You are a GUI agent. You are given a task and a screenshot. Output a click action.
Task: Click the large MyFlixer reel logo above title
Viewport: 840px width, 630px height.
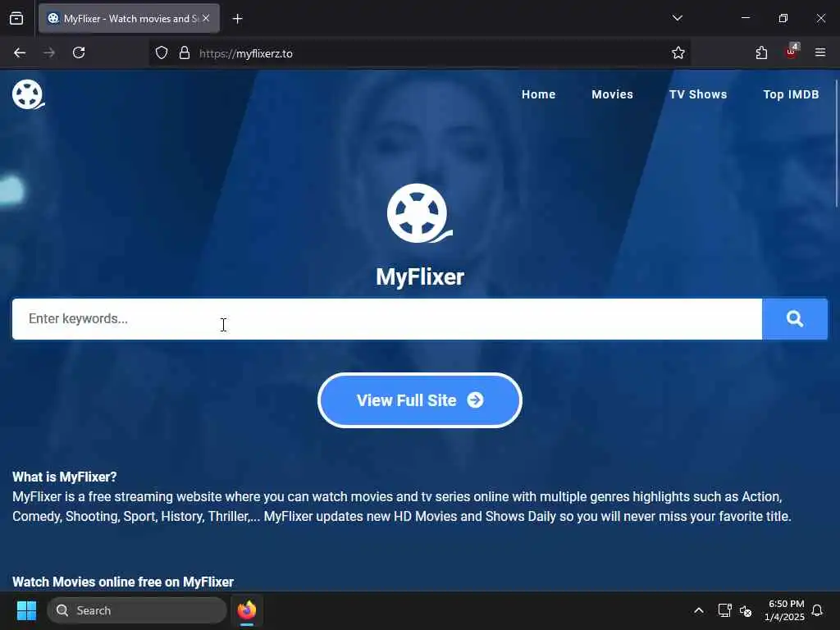point(419,213)
